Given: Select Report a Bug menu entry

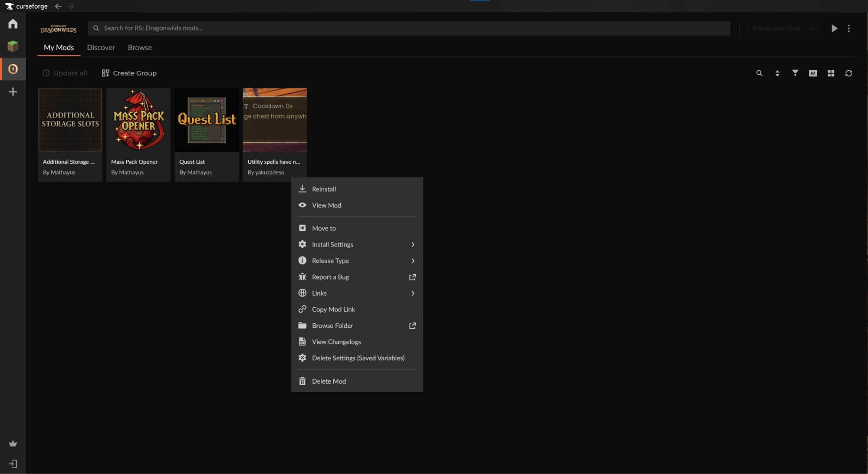Looking at the screenshot, I should click(x=357, y=277).
